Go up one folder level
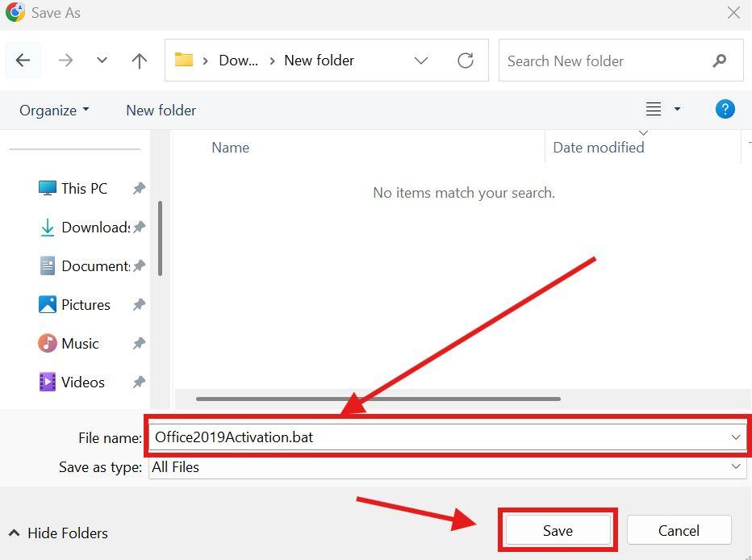This screenshot has width=752, height=560. click(x=140, y=61)
